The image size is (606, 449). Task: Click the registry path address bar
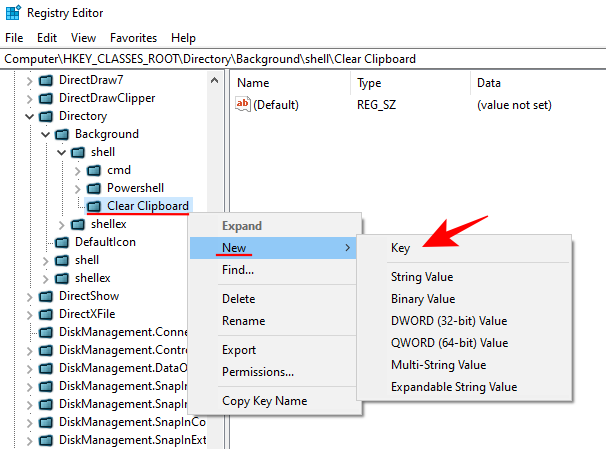tap(300, 59)
